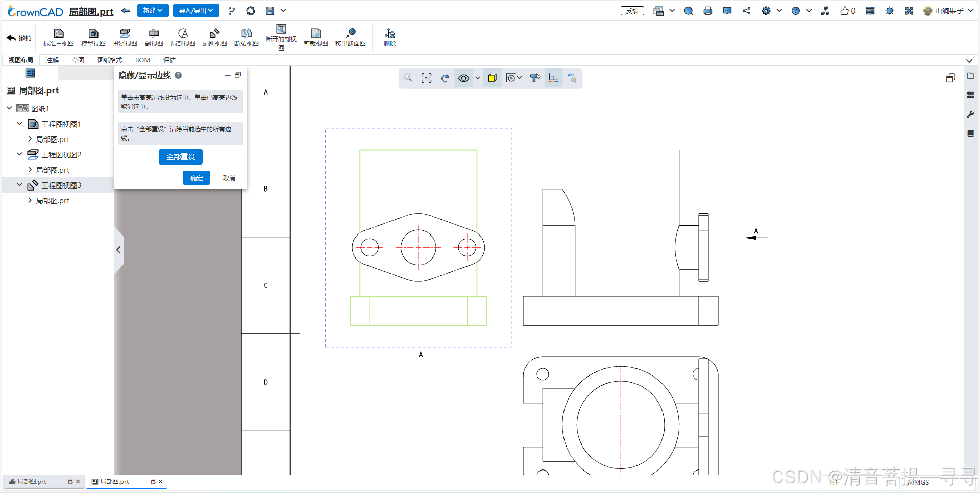980x493 pixels.
Task: Click the 反馈 feedback button
Action: point(632,11)
